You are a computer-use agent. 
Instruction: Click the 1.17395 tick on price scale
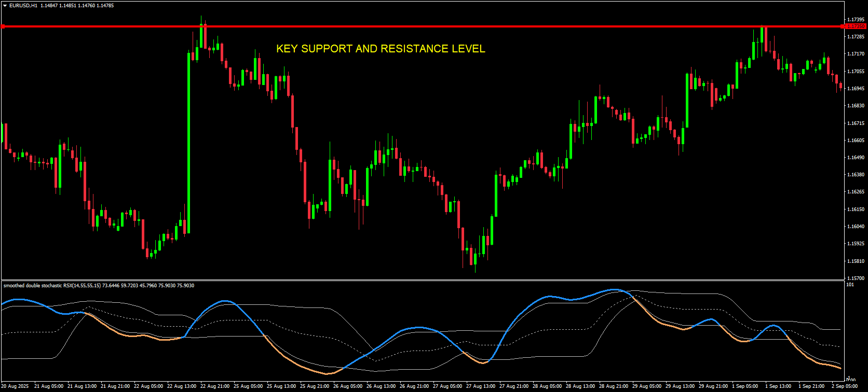856,20
